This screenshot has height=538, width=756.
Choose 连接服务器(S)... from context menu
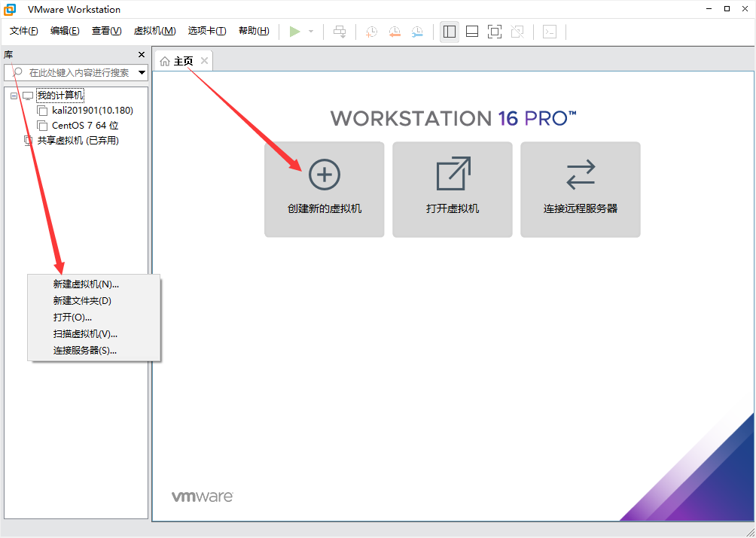coord(94,351)
